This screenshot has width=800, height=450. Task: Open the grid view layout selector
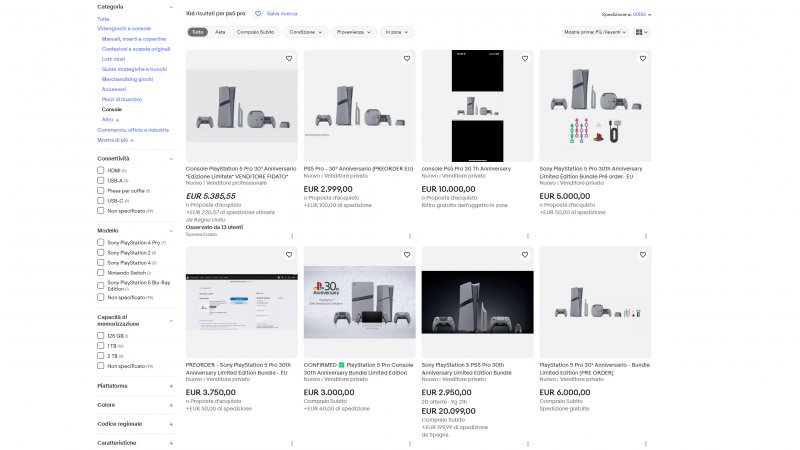[x=641, y=32]
